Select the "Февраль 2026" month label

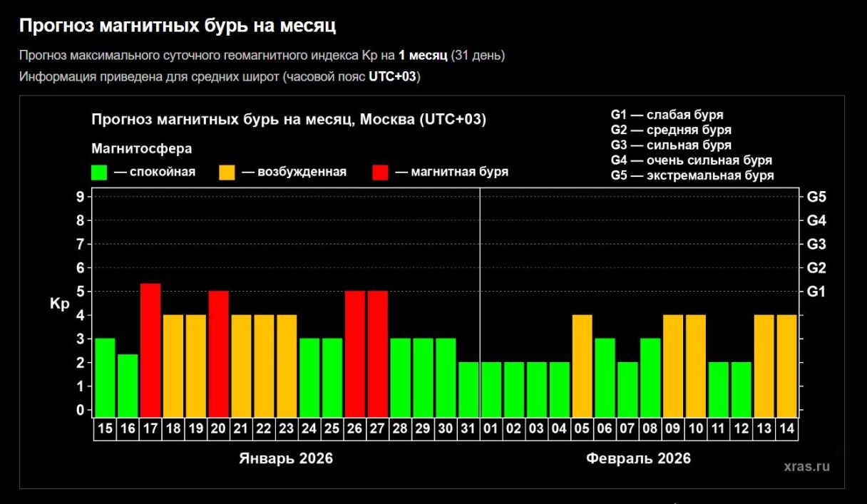click(638, 458)
